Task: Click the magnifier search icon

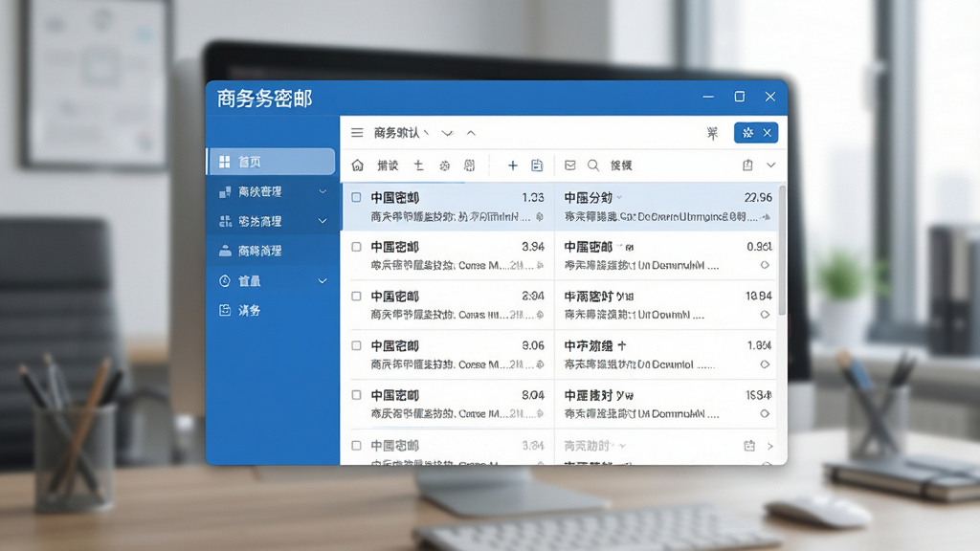Action: pyautogui.click(x=593, y=165)
